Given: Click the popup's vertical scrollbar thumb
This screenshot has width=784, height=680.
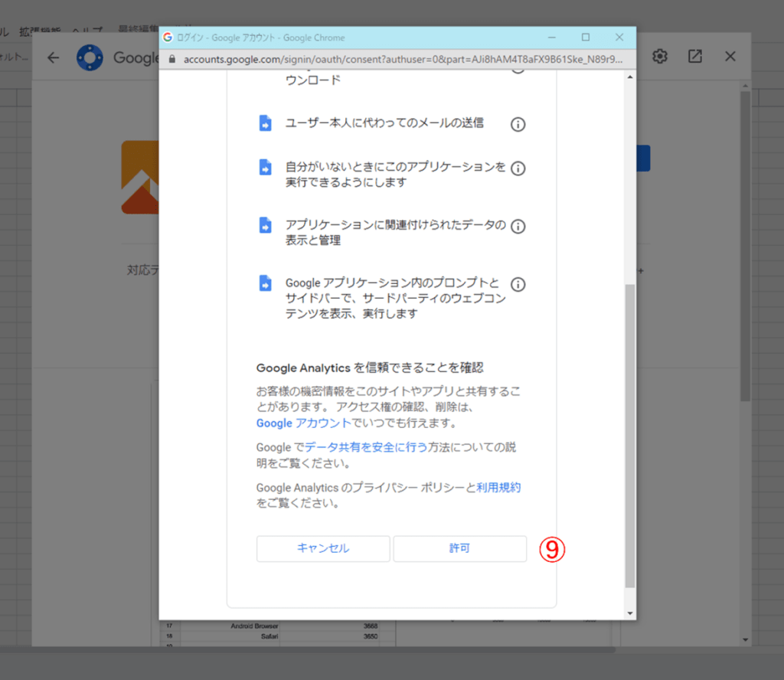Looking at the screenshot, I should point(630,436).
